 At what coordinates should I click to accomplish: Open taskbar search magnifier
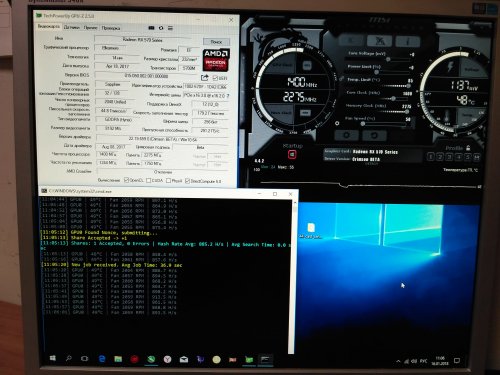pos(69,359)
